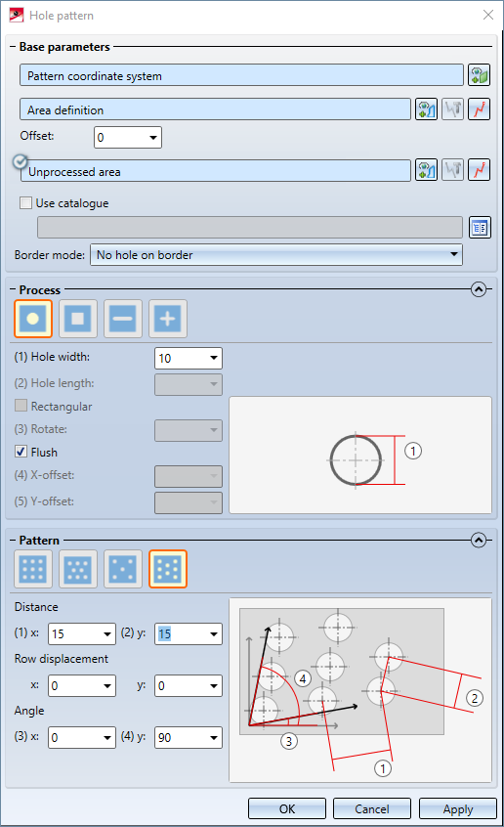Collapse the Process section

479,289
